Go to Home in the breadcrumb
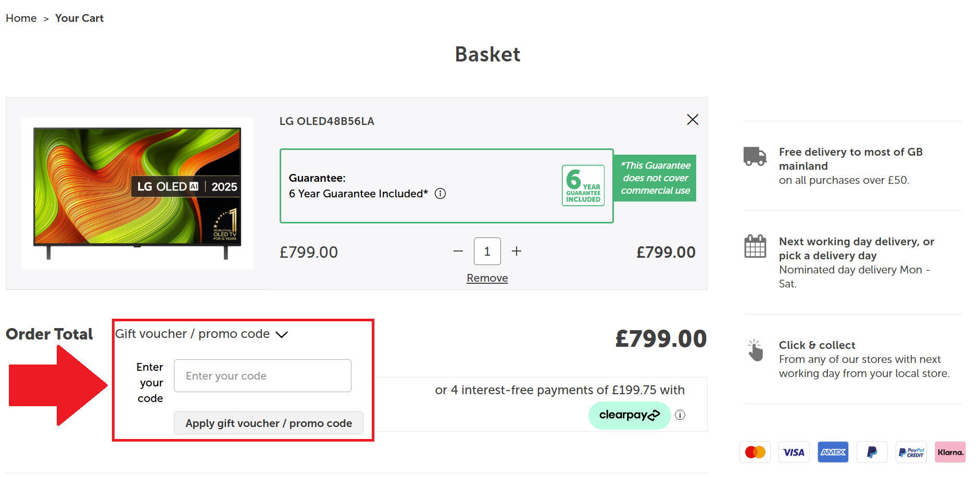Image resolution: width=980 pixels, height=477 pixels. [21, 18]
